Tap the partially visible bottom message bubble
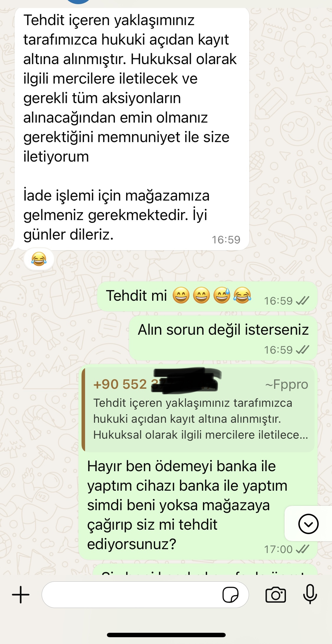 205,569
